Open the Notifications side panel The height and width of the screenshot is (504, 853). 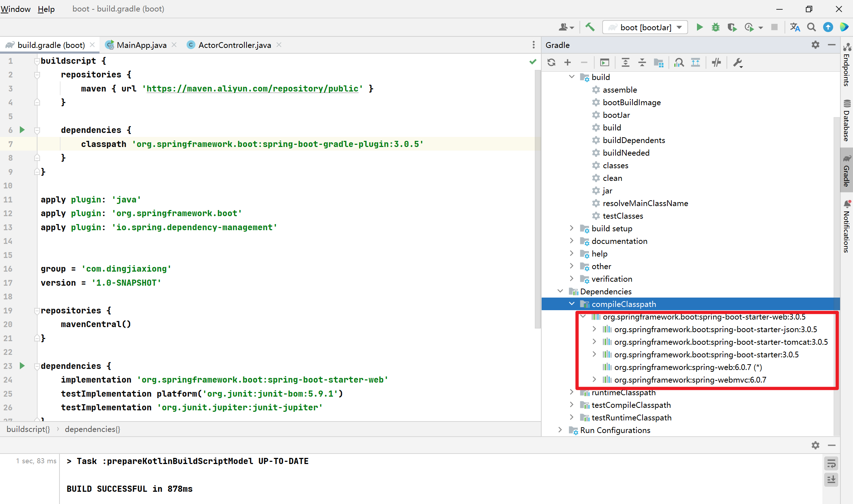coord(847,226)
